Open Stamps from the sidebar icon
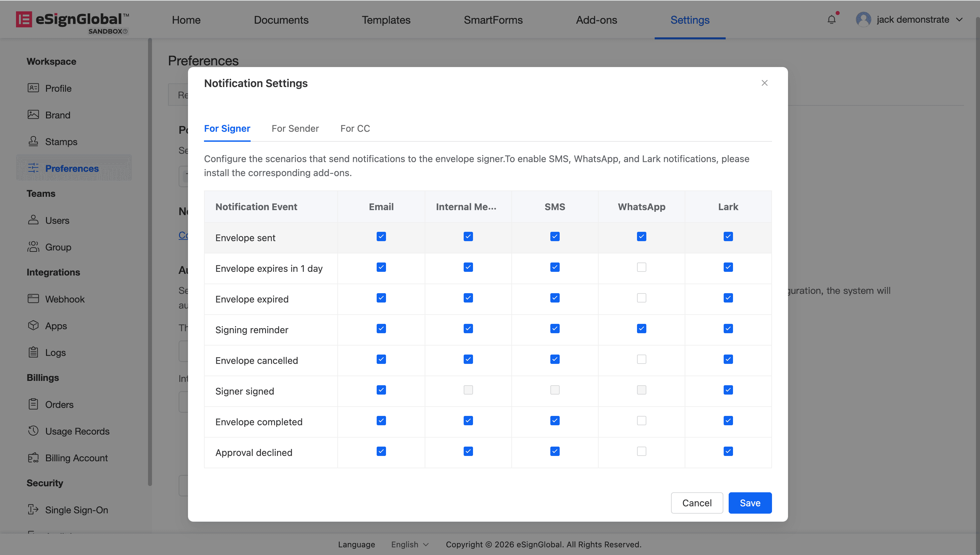This screenshot has width=980, height=555. point(33,141)
